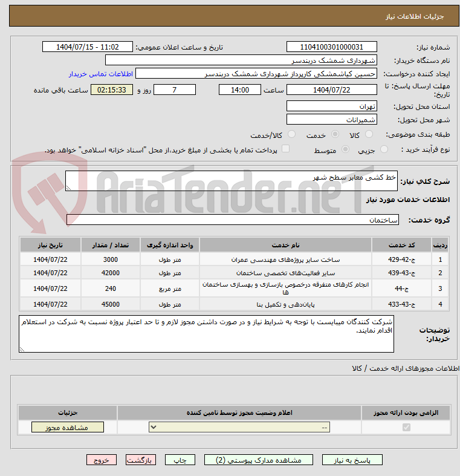The height and width of the screenshot is (476, 460).
Task: Click the توضیحات خریدار text area
Action: [x=206, y=334]
